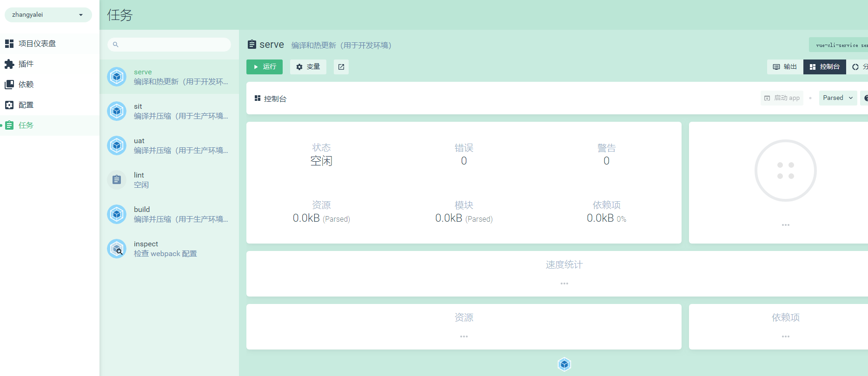Image resolution: width=868 pixels, height=376 pixels.
Task: Click the puzzle-piece 插件 icon
Action: click(x=9, y=64)
